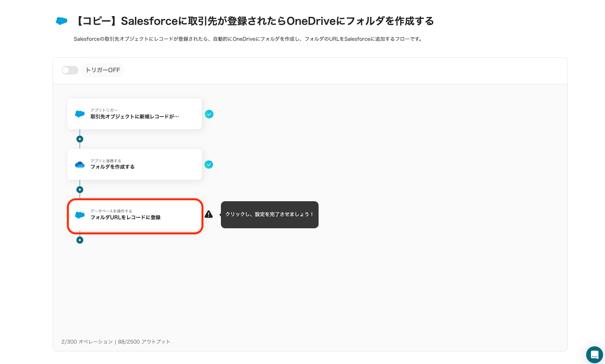The height and width of the screenshot is (364, 605).
Task: Click the flow description text
Action: pos(248,39)
